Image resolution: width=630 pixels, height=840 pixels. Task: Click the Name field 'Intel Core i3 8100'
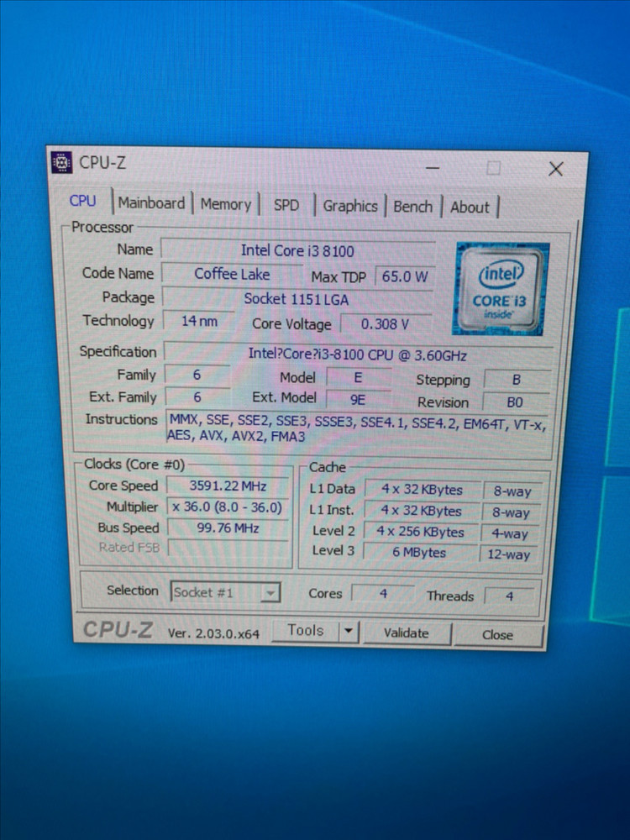point(297,250)
